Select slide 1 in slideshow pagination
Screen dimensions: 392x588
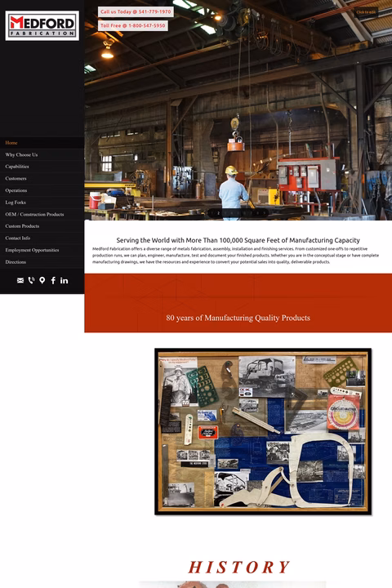click(x=212, y=213)
